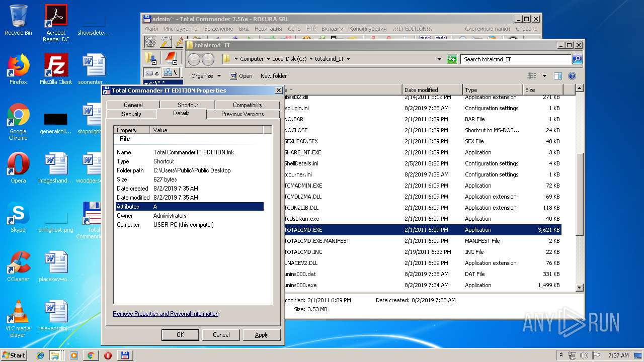644x362 pixels.
Task: Open the address bar history dropdown
Action: tap(440, 59)
